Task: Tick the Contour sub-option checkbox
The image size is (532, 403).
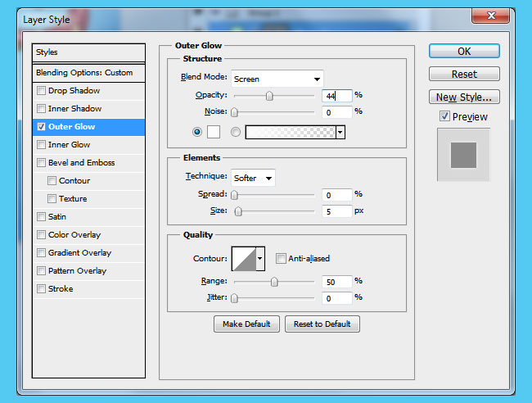Action: [52, 181]
